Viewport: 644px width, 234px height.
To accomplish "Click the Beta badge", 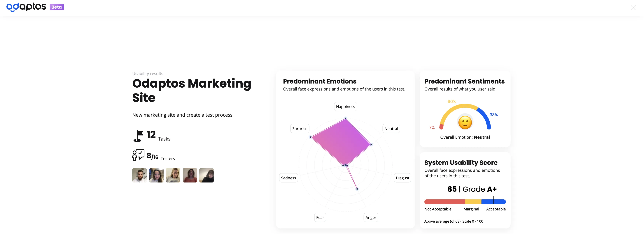I will pos(57,7).
